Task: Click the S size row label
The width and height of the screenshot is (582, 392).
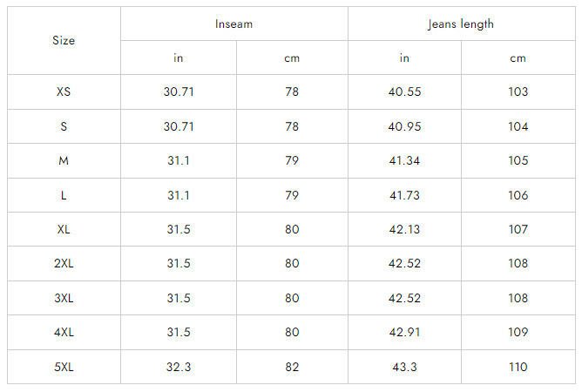Action: 64,126
